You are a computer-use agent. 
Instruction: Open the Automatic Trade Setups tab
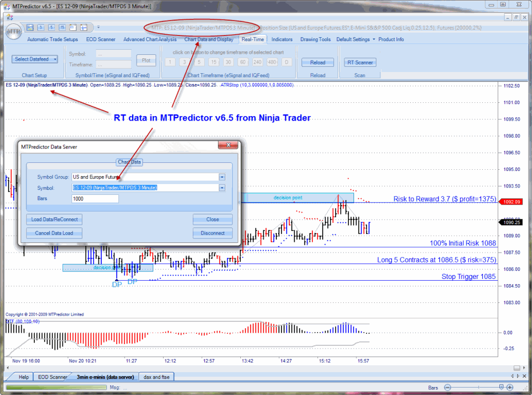click(53, 39)
